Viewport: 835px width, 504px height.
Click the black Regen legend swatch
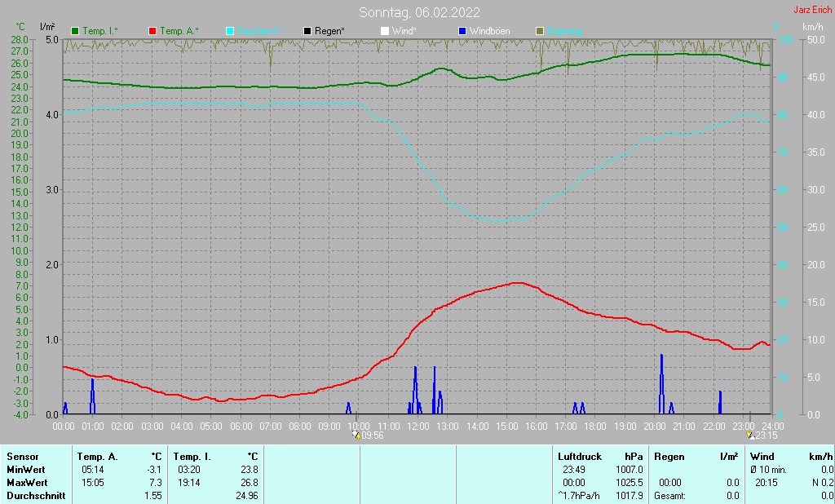coord(307,31)
